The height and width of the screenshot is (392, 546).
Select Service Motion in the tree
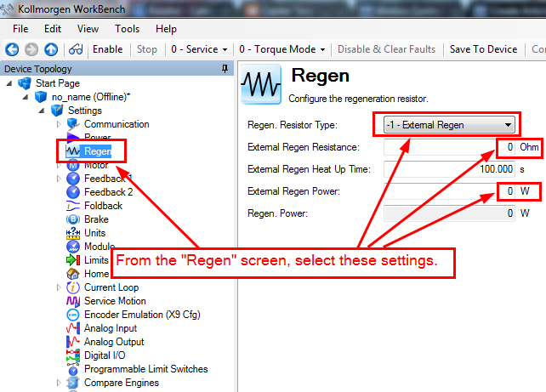point(115,301)
